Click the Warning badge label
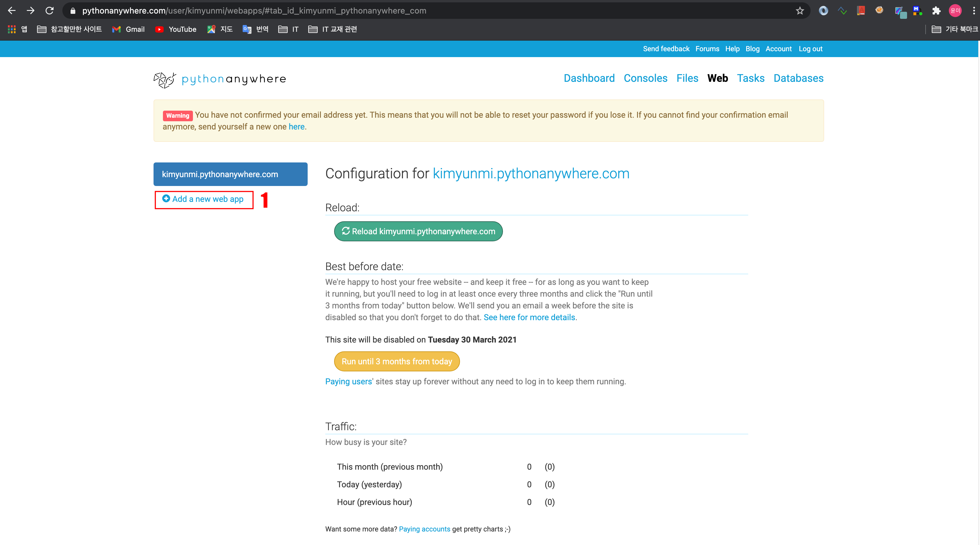The image size is (980, 545). coord(177,115)
